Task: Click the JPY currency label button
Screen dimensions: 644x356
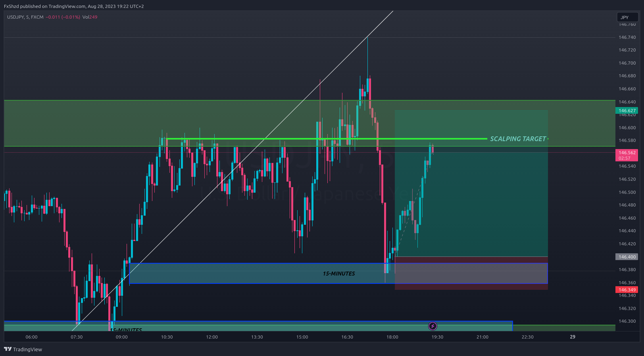Action: [627, 17]
